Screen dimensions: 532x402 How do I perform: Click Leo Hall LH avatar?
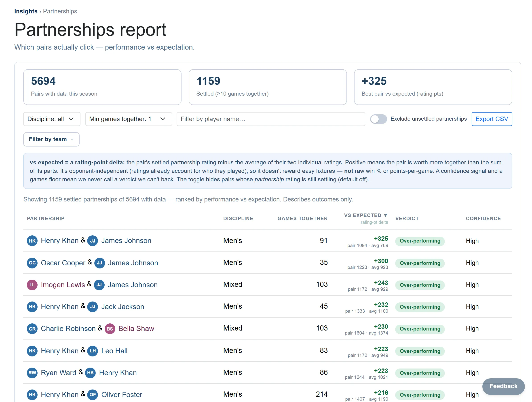pos(93,351)
